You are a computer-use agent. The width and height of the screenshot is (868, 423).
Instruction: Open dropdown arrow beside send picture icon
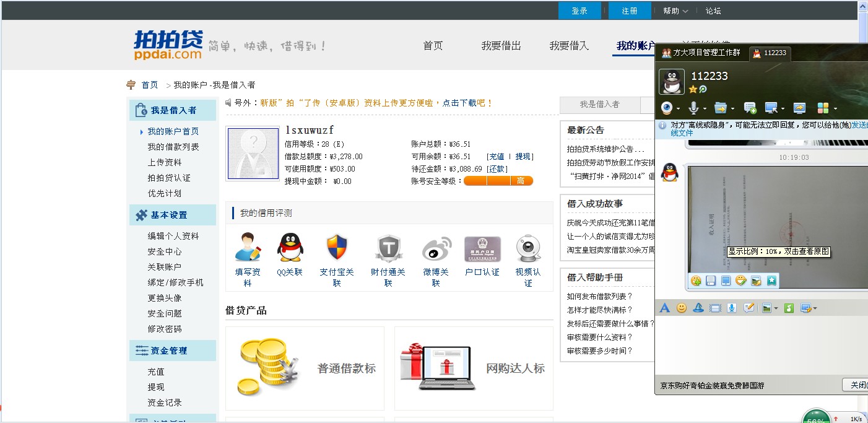(x=776, y=308)
